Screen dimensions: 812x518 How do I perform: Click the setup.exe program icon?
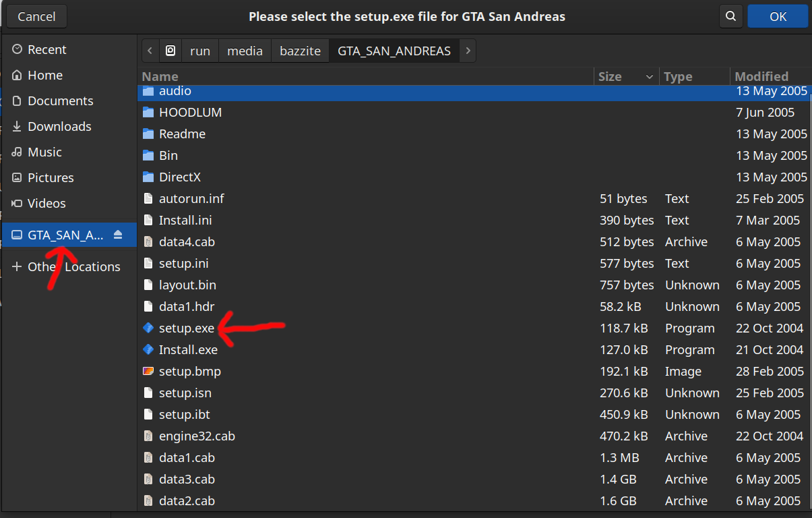(x=148, y=328)
